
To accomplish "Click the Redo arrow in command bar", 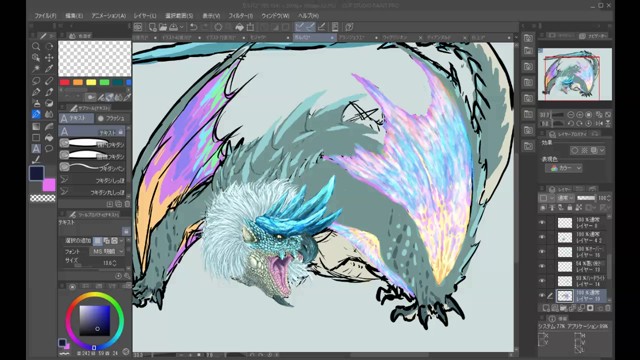I will [x=204, y=27].
